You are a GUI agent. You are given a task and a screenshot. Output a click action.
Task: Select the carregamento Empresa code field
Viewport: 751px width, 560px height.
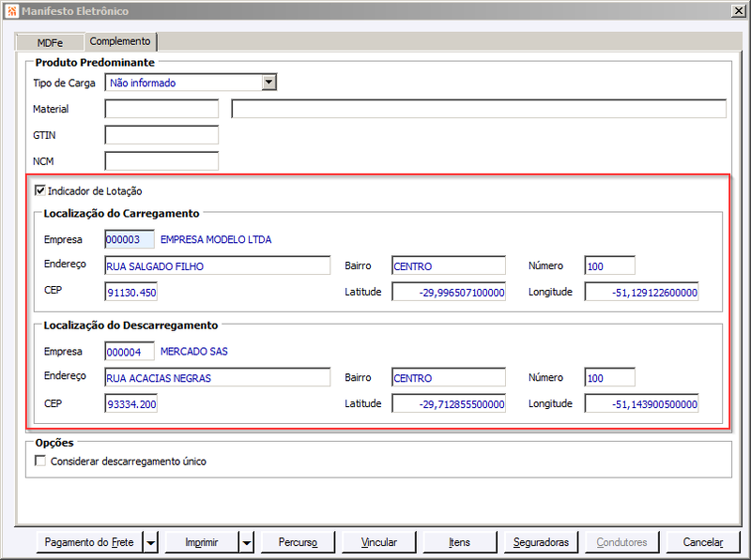coord(130,239)
